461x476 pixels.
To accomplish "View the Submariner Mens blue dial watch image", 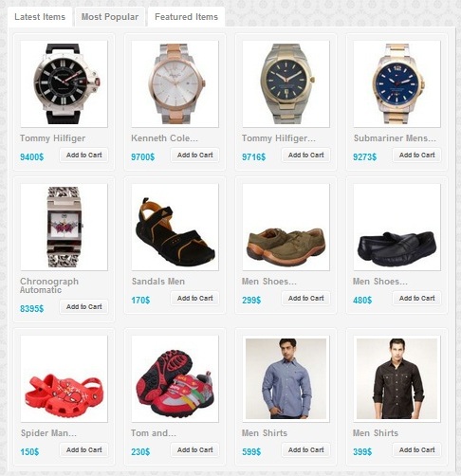I will click(x=397, y=83).
